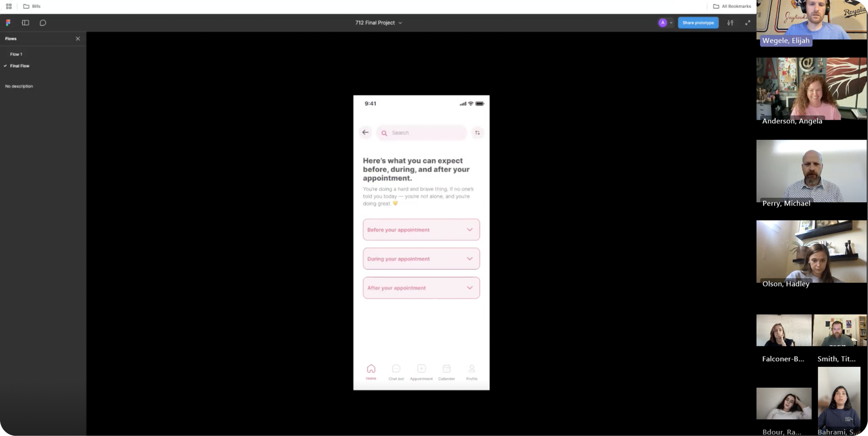Open prototype options settings icon

tap(730, 23)
